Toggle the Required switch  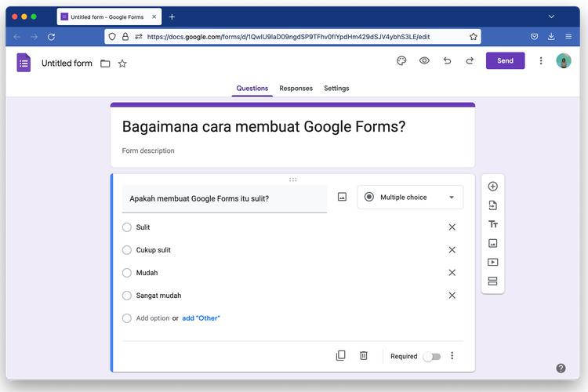pyautogui.click(x=432, y=357)
